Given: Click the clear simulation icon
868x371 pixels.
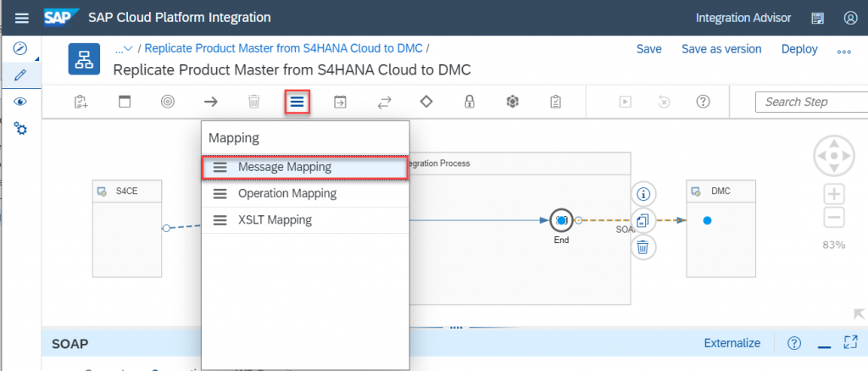Looking at the screenshot, I should tap(665, 102).
